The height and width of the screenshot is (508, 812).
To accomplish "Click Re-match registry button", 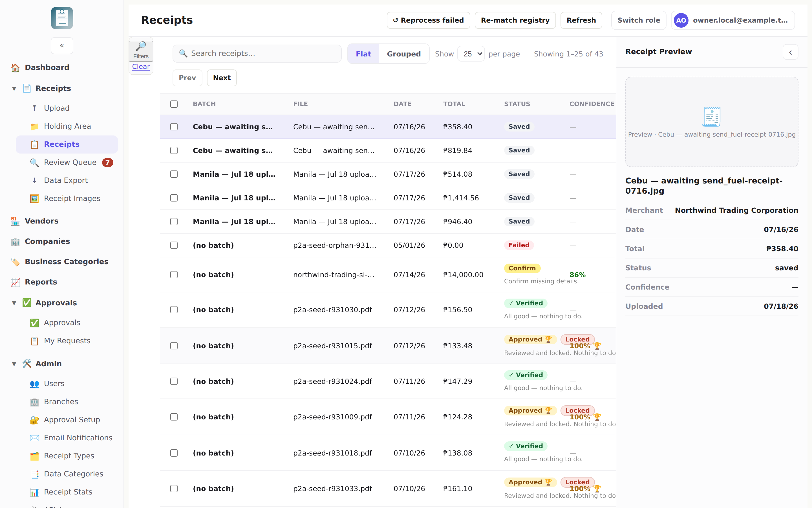I will (x=515, y=21).
